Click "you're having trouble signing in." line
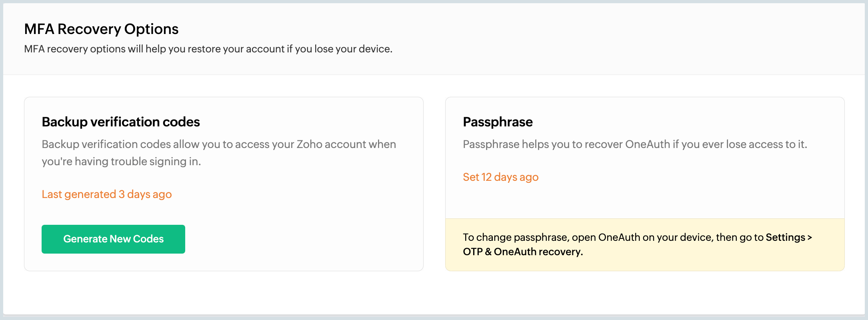Image resolution: width=868 pixels, height=320 pixels. pos(121,162)
